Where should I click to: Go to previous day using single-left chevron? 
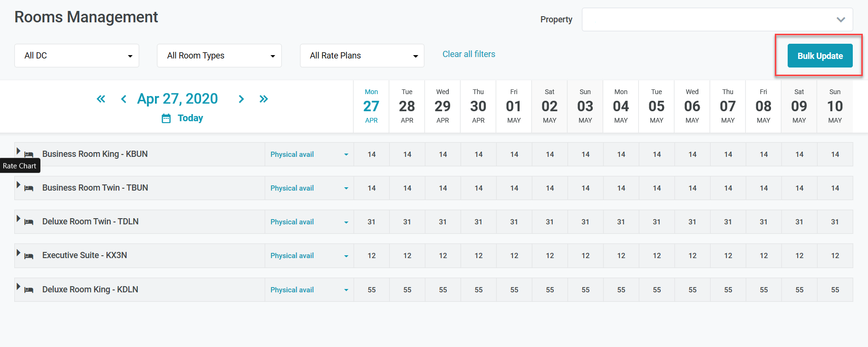(x=124, y=99)
